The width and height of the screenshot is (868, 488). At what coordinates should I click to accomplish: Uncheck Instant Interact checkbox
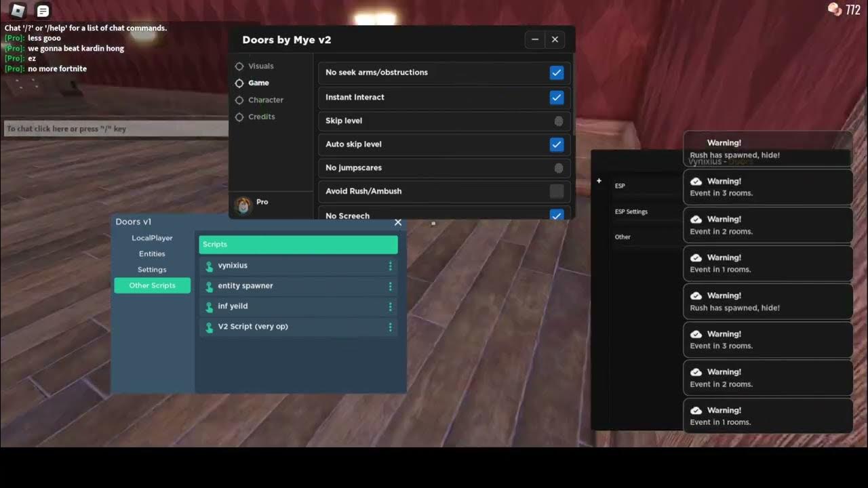tap(557, 98)
